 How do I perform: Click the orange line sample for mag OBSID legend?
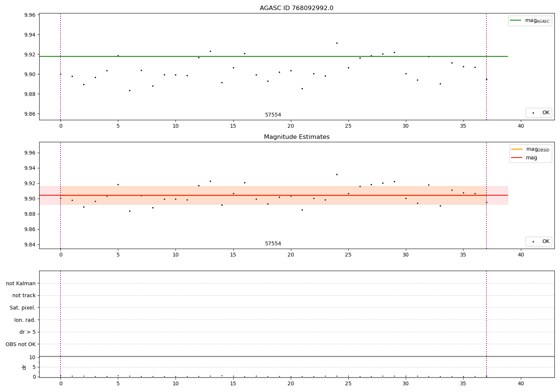coord(517,149)
